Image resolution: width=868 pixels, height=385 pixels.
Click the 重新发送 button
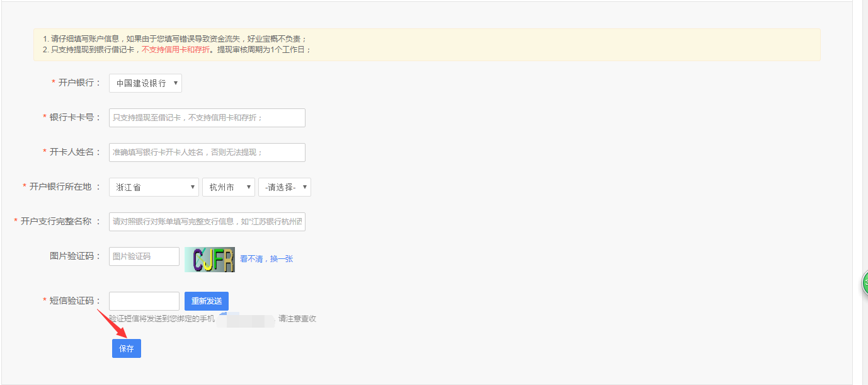pos(207,301)
